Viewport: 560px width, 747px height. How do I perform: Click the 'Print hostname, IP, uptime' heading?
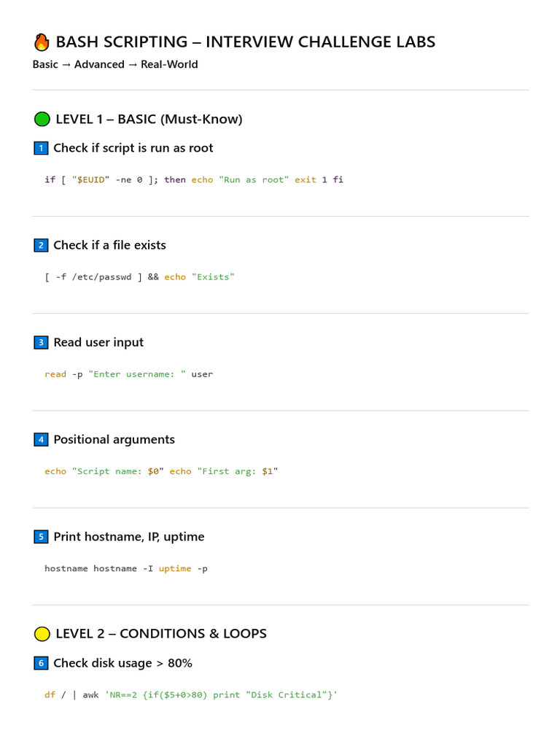[129, 537]
